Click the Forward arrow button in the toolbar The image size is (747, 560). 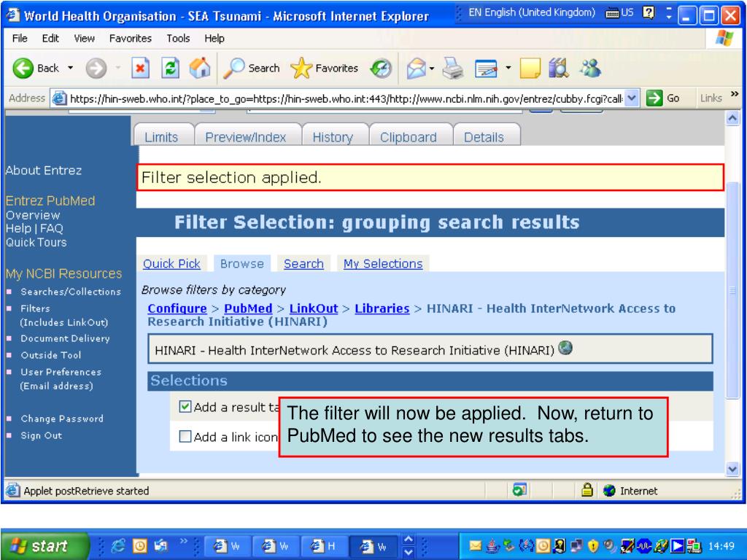coord(96,69)
